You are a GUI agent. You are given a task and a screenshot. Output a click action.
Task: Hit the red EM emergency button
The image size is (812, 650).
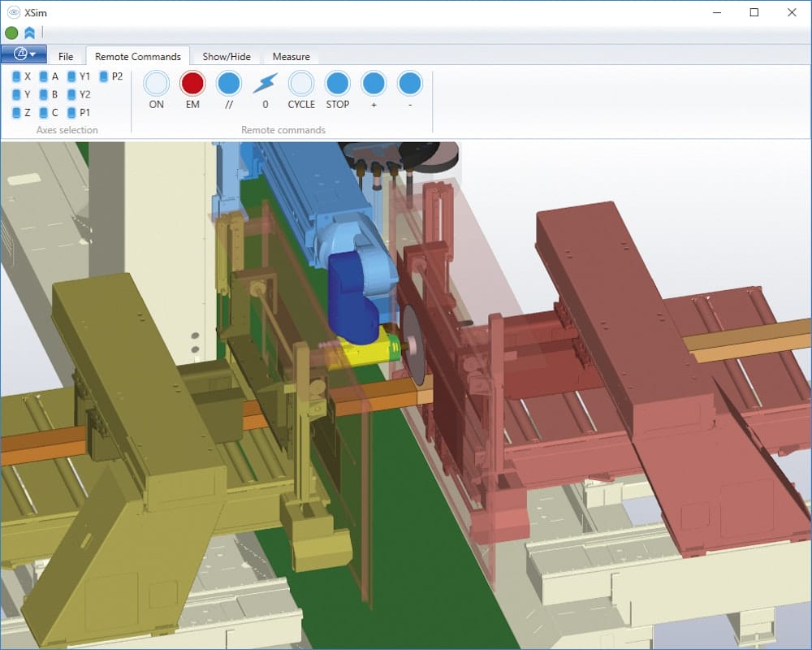192,84
